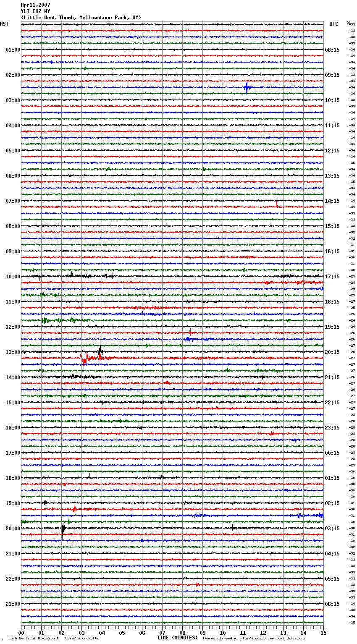
Task: Select the 05:00 MST time label
Action: pyautogui.click(x=13, y=151)
